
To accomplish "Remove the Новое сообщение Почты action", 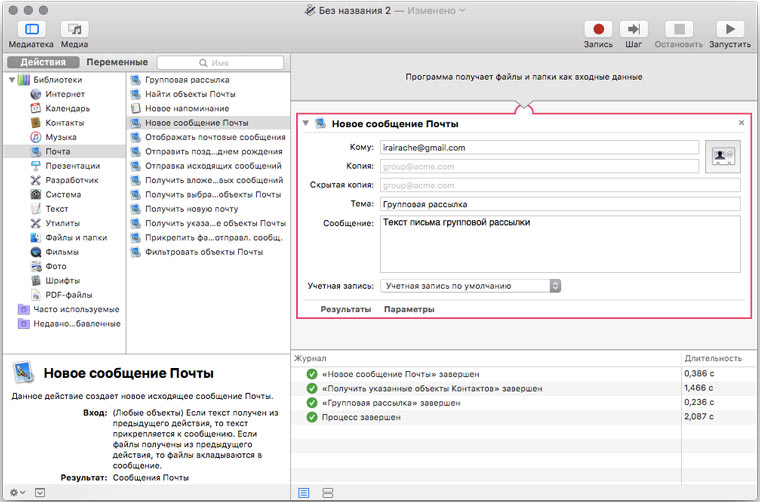I will (x=741, y=123).
